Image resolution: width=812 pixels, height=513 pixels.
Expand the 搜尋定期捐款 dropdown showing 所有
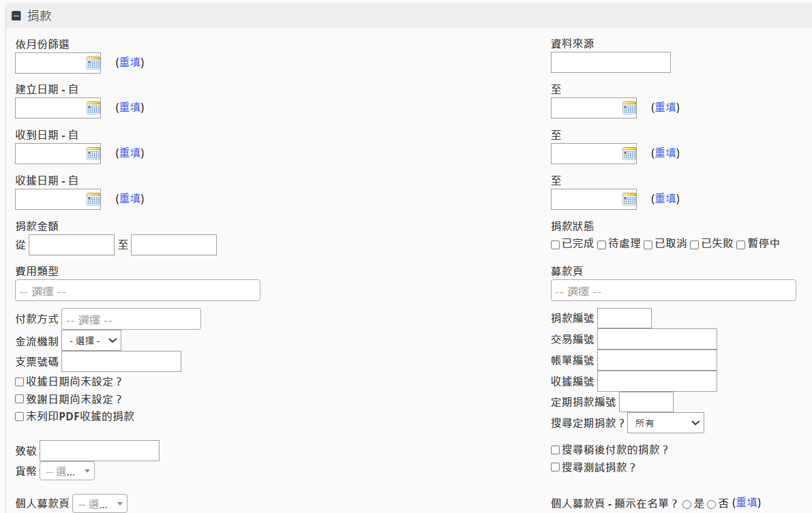coord(665,423)
